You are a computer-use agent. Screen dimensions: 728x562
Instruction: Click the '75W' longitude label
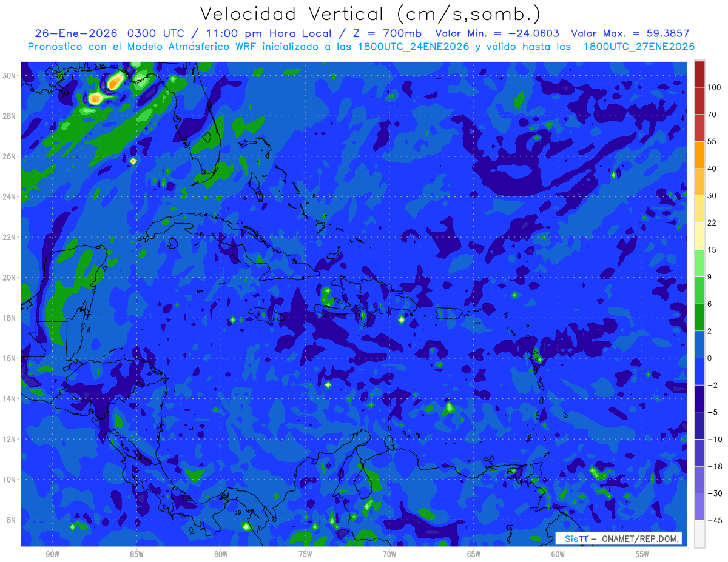pos(305,554)
